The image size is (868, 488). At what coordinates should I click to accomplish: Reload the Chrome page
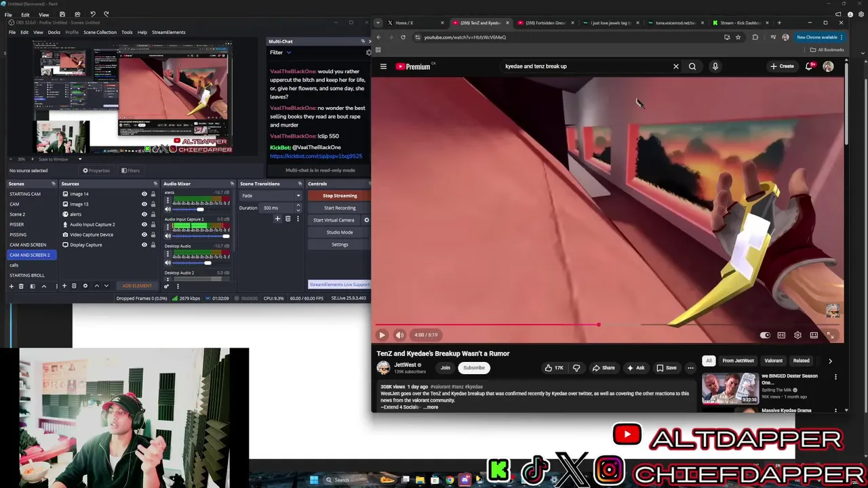[403, 37]
